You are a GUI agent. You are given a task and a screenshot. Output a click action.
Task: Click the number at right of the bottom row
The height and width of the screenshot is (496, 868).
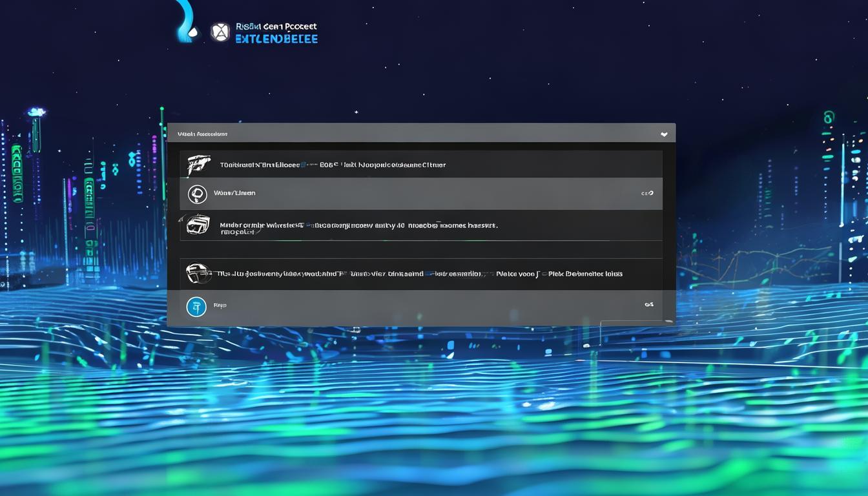(648, 304)
